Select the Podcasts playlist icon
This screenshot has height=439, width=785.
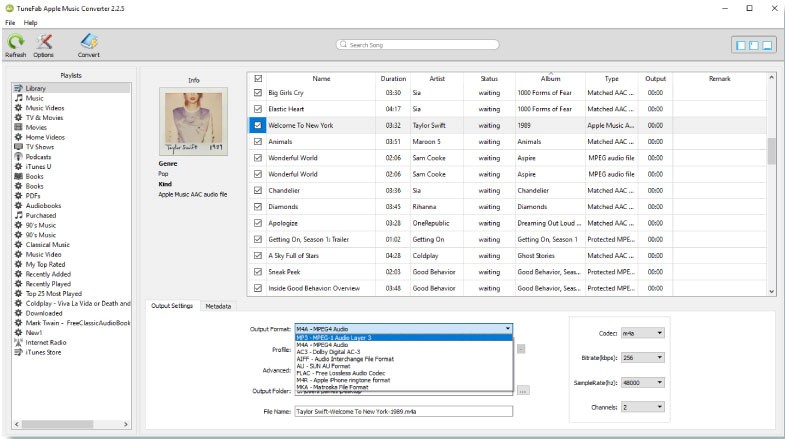(x=18, y=156)
